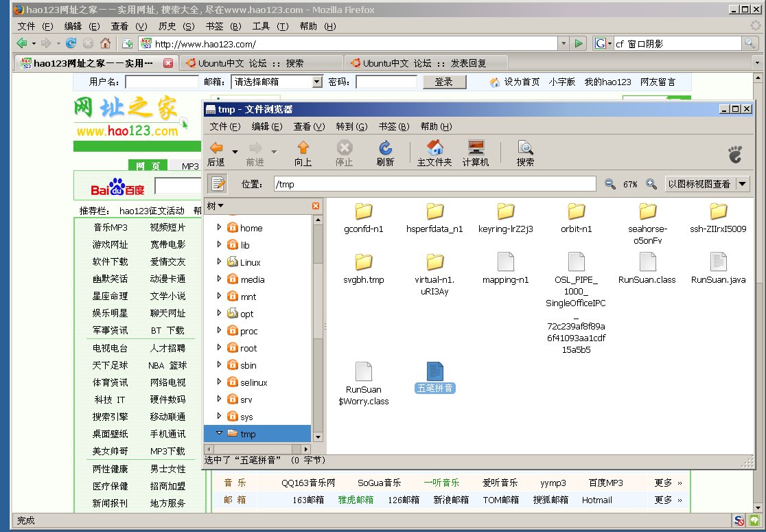Go up one folder with 向上 icon
Image resolution: width=766 pixels, height=532 pixels.
coord(303,153)
